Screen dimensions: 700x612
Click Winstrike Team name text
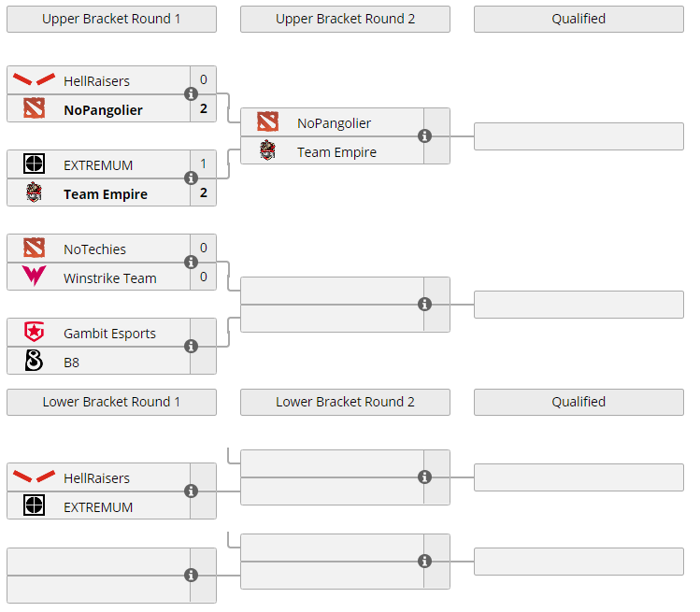[109, 278]
